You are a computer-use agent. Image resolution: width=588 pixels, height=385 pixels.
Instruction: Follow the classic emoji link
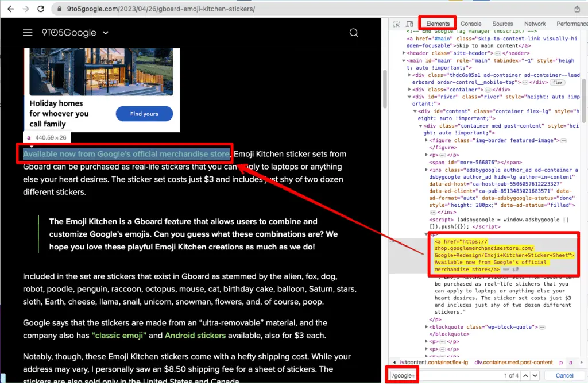(119, 334)
